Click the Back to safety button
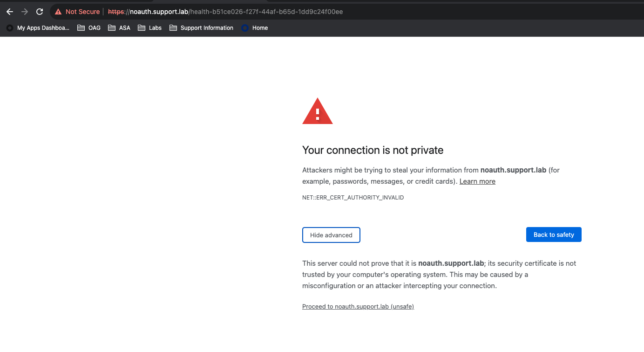The width and height of the screenshot is (644, 352). tap(554, 235)
